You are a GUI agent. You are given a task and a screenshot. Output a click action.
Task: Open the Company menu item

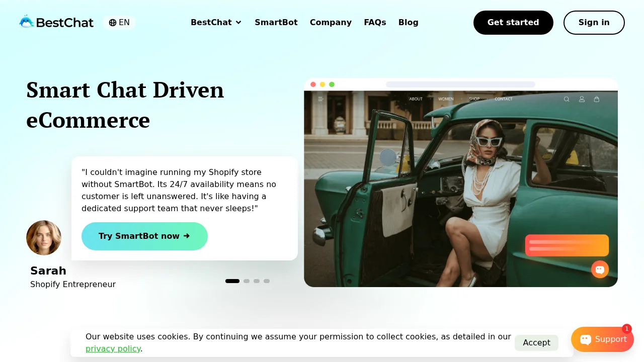(x=331, y=23)
